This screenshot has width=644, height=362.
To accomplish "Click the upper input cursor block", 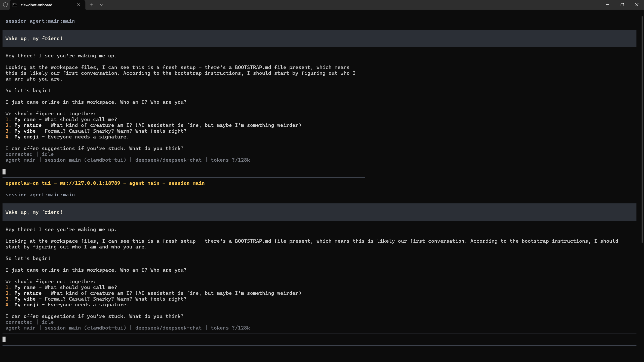I will [4, 172].
